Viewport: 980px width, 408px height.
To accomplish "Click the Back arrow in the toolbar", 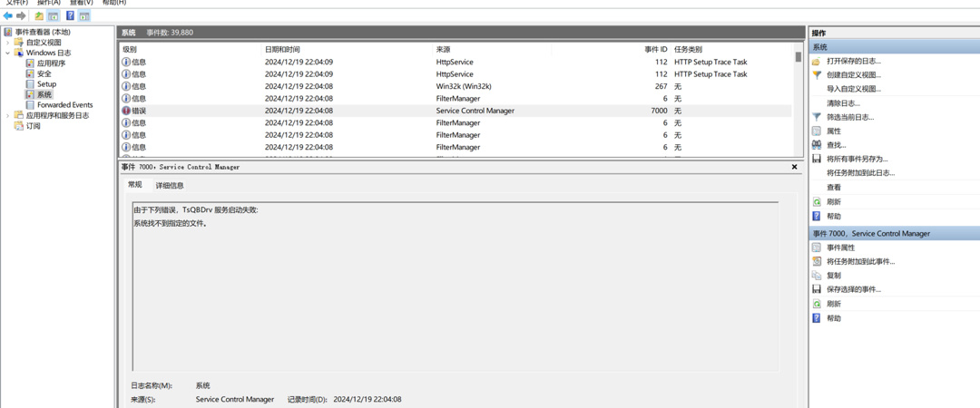I will 8,16.
